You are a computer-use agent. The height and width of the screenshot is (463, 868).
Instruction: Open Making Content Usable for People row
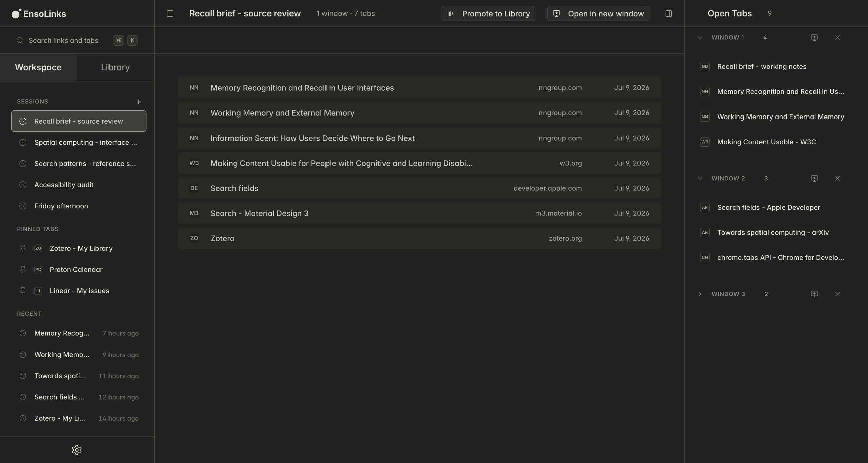coord(419,163)
